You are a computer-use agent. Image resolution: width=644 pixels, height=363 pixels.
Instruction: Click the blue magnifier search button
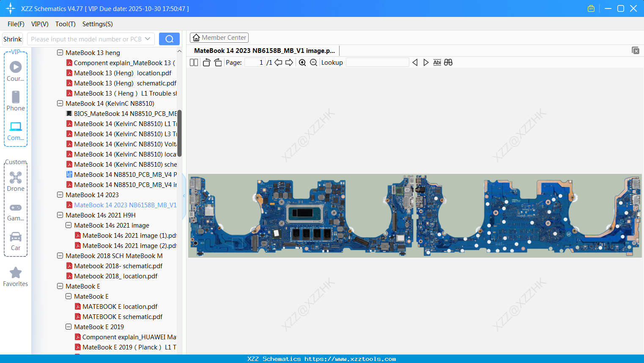coord(169,39)
